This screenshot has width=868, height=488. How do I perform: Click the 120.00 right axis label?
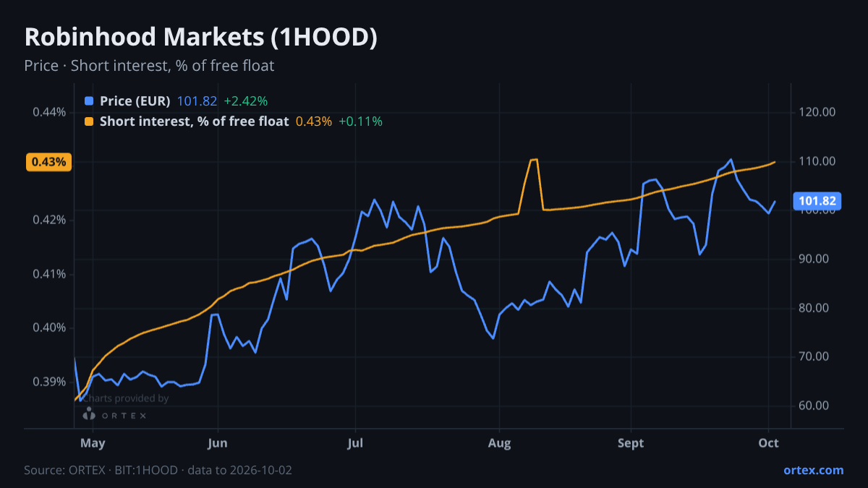click(817, 112)
